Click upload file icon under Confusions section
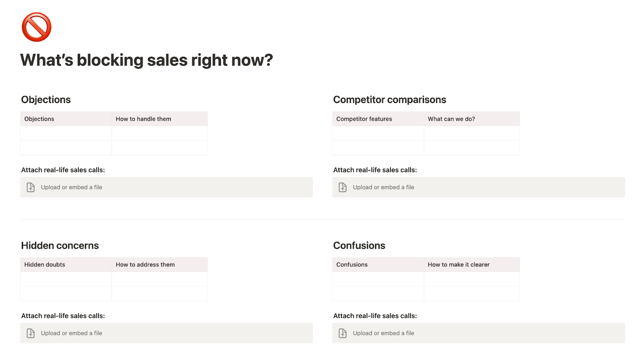 (x=343, y=333)
